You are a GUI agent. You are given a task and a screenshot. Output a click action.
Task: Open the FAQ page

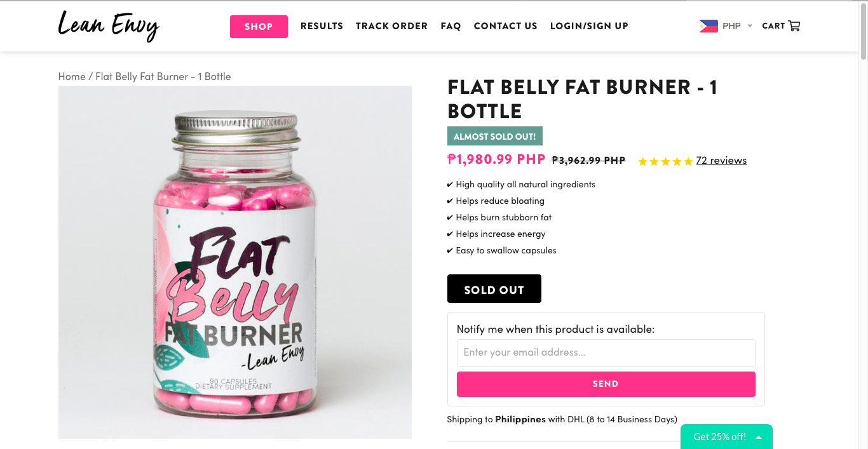point(451,26)
